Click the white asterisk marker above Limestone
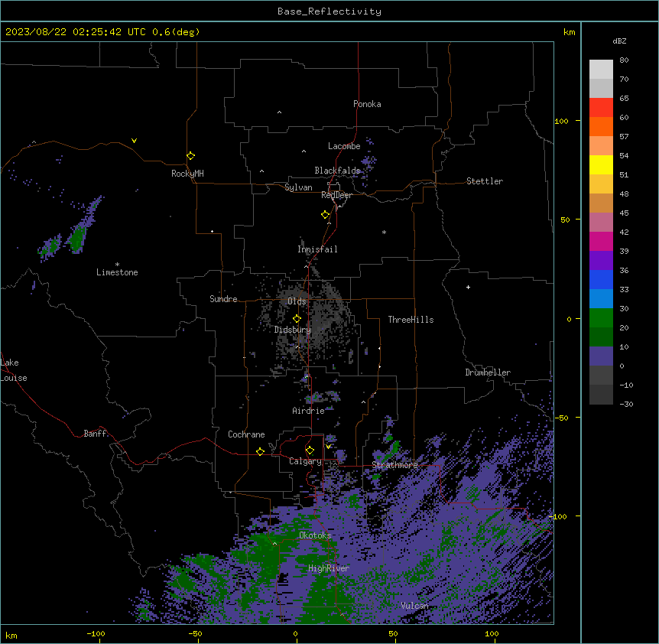This screenshot has width=659, height=644. 117,265
